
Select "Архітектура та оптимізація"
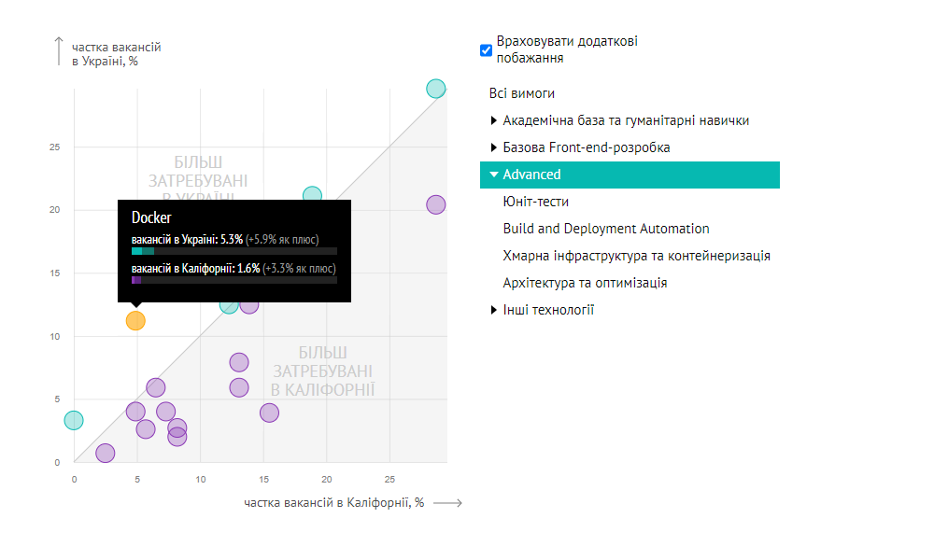[x=585, y=282]
